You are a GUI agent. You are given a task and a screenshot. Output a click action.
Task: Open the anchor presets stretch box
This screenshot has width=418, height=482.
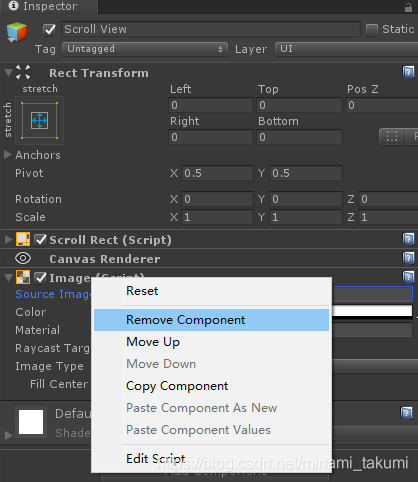(39, 120)
